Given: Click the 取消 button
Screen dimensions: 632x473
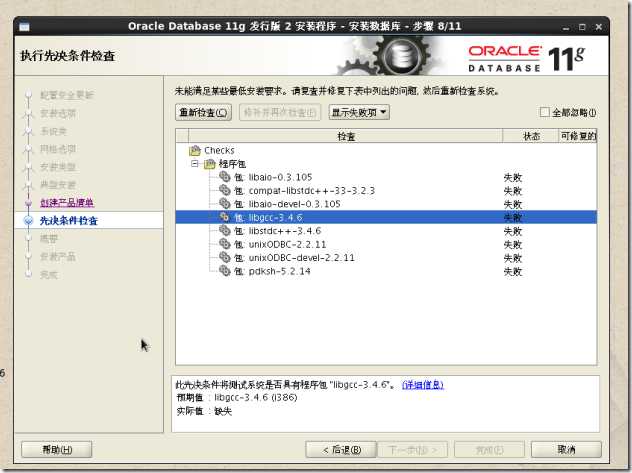Looking at the screenshot, I should point(566,450).
